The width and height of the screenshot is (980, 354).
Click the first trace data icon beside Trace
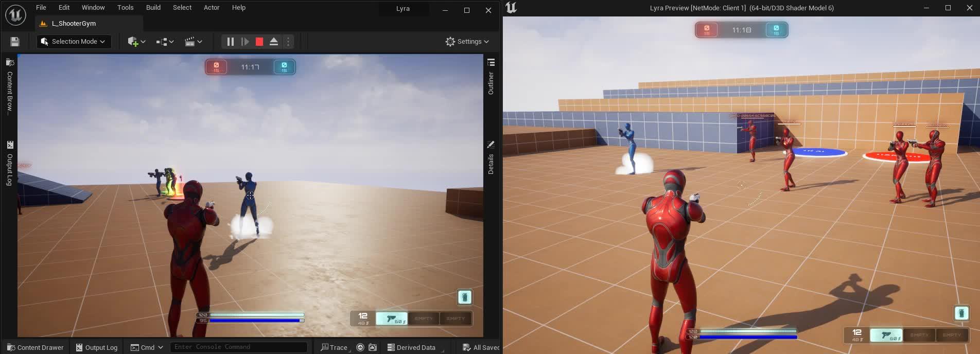[360, 347]
